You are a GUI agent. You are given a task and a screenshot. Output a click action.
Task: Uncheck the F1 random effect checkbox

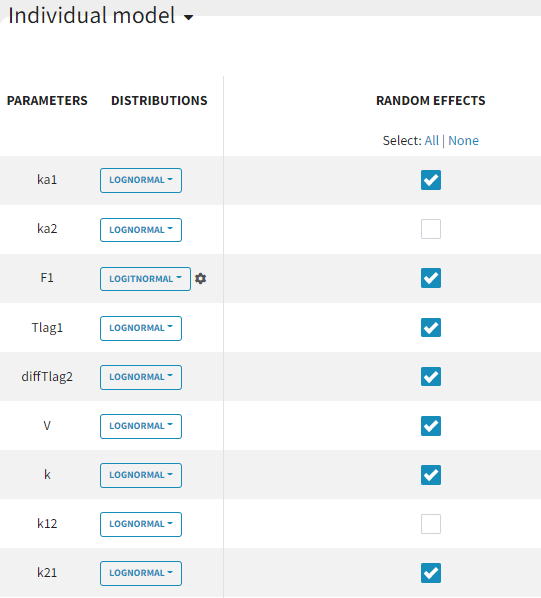click(x=431, y=278)
